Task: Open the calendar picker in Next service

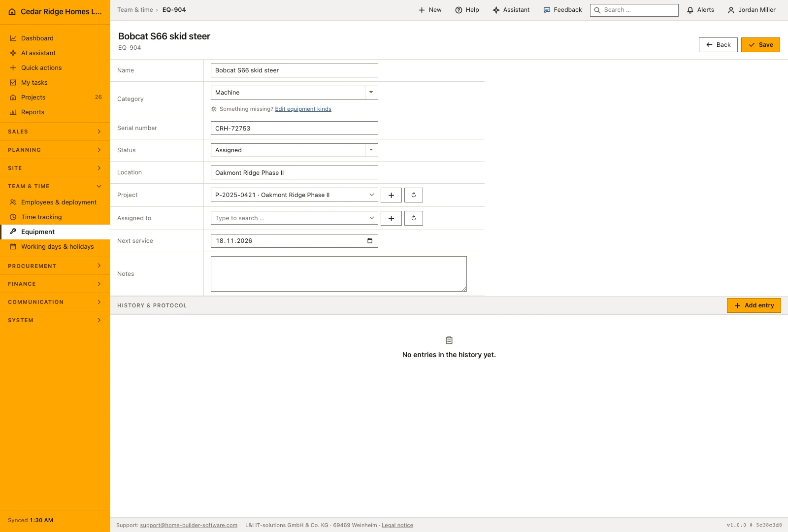Action: 370,241
